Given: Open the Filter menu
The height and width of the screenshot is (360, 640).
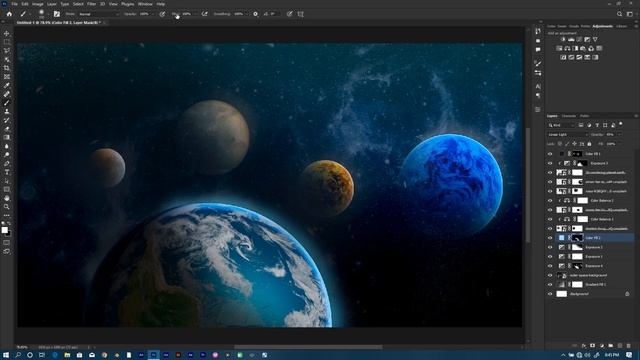Looking at the screenshot, I should pos(91,4).
